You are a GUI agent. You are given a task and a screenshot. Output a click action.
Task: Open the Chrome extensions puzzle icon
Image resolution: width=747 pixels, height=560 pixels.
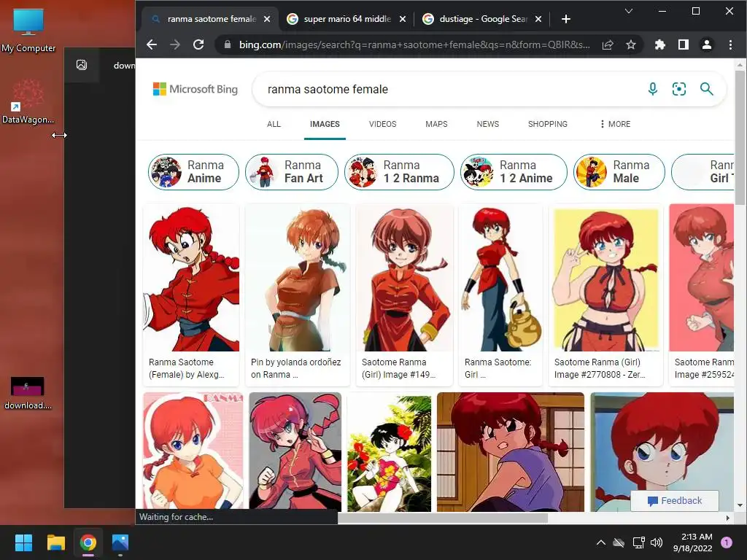[x=659, y=44]
